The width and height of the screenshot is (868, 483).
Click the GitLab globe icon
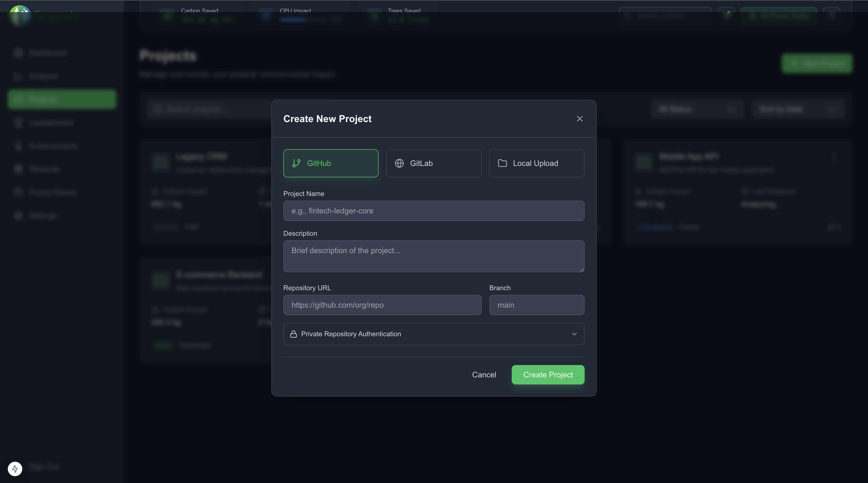(399, 163)
